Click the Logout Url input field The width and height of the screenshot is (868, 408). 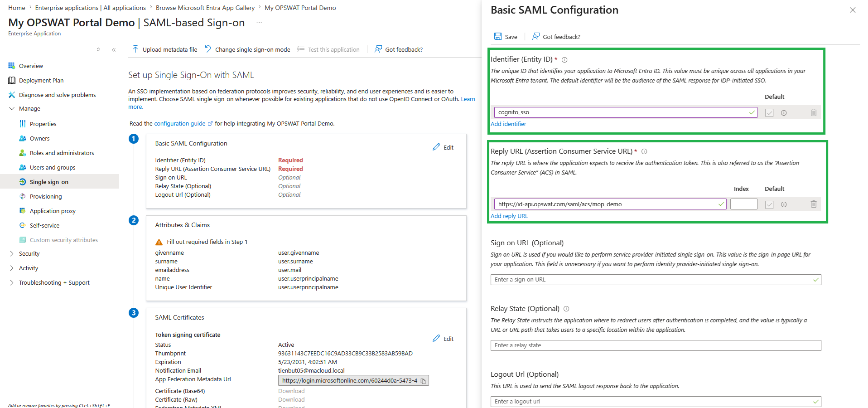tap(656, 402)
